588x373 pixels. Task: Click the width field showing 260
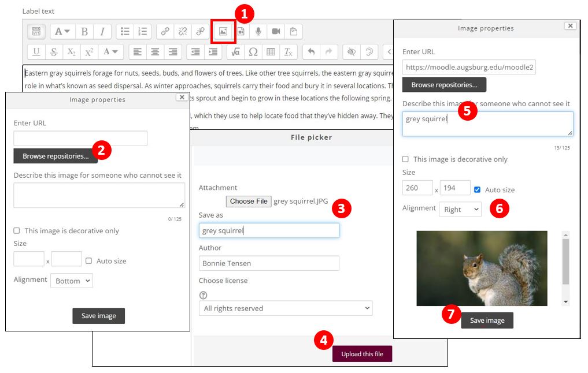click(x=417, y=188)
